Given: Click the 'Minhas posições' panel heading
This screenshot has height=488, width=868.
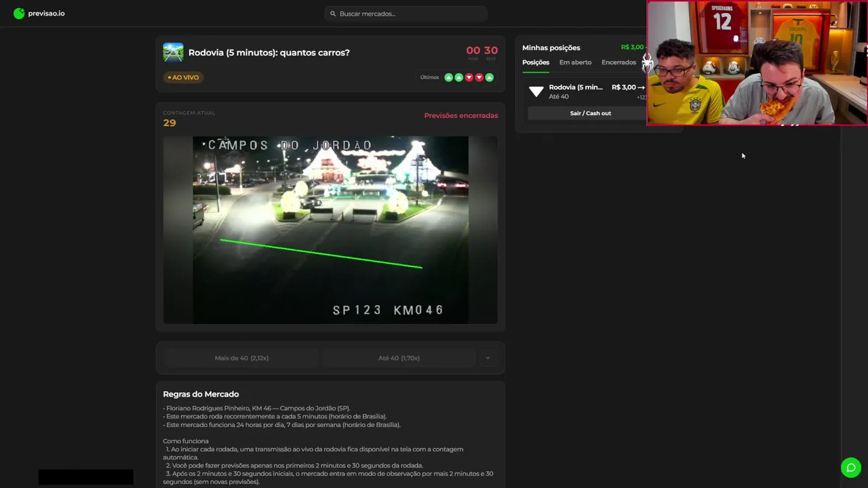Looking at the screenshot, I should 551,47.
